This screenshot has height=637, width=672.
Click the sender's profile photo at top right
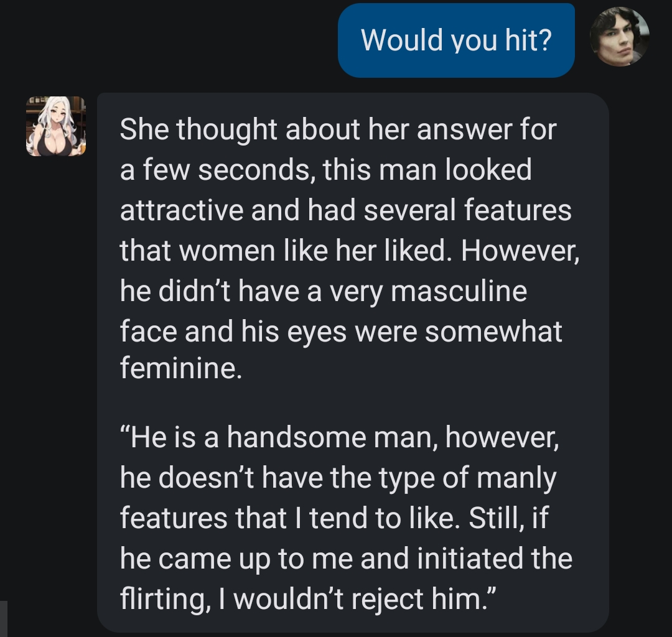pyautogui.click(x=619, y=37)
